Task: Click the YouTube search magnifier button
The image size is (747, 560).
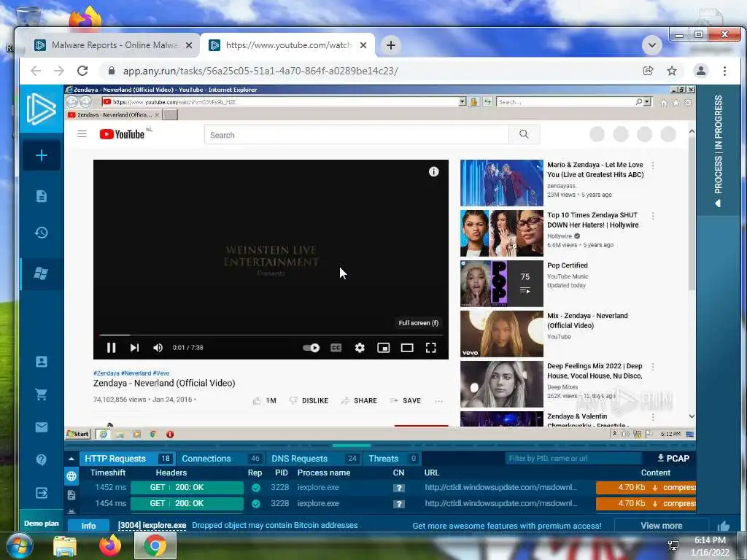Action: [524, 135]
